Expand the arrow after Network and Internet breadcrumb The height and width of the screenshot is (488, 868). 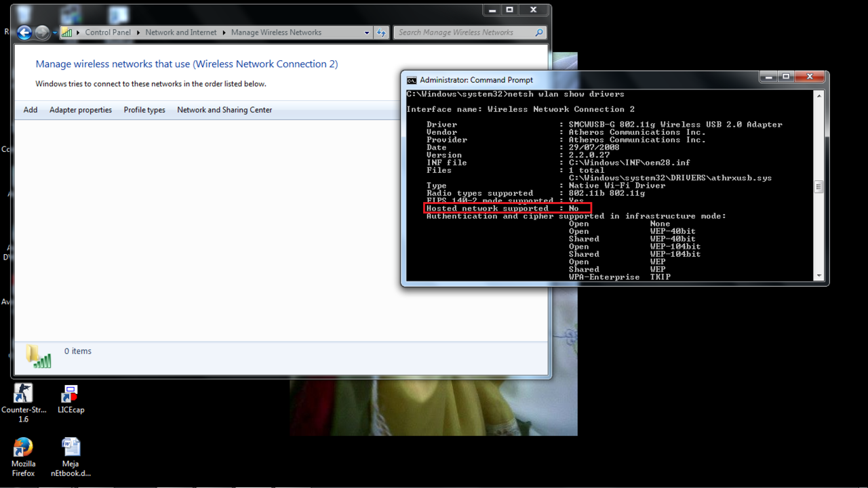pos(224,33)
